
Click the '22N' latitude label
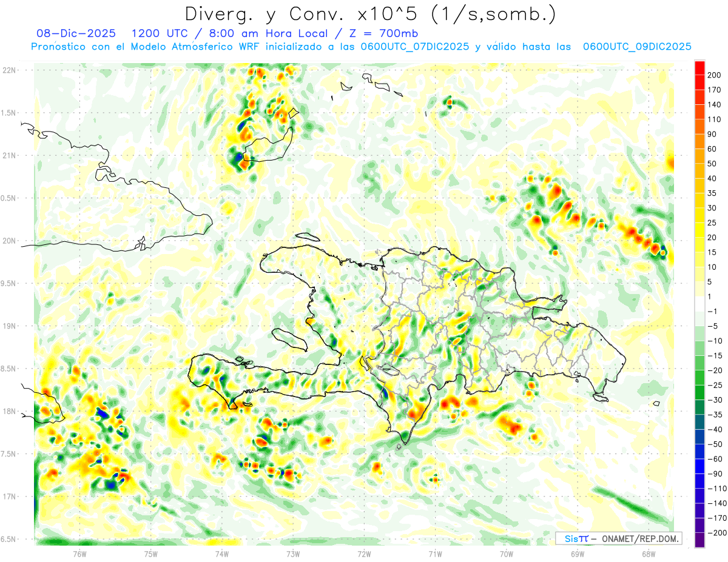(x=8, y=70)
